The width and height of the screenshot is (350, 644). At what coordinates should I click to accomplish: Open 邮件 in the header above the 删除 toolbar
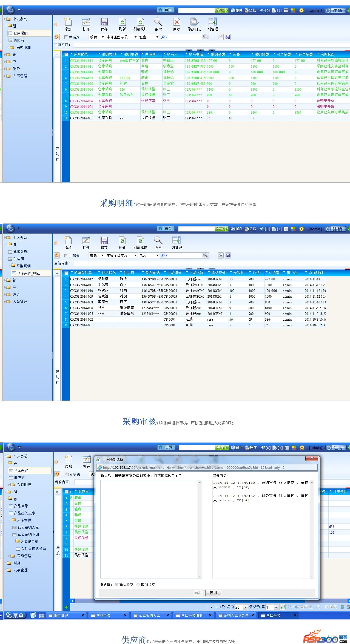coord(237,10)
